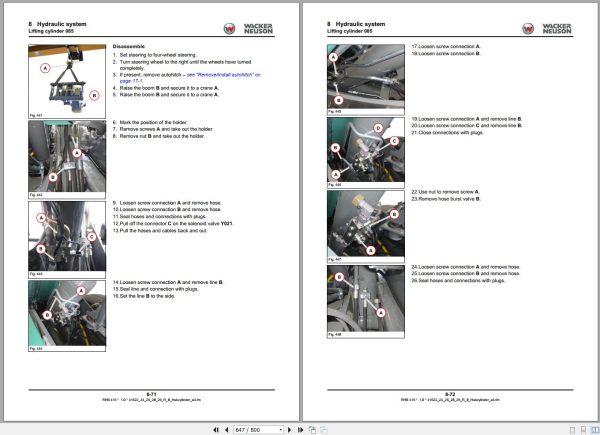Go to the next page

[x=290, y=430]
